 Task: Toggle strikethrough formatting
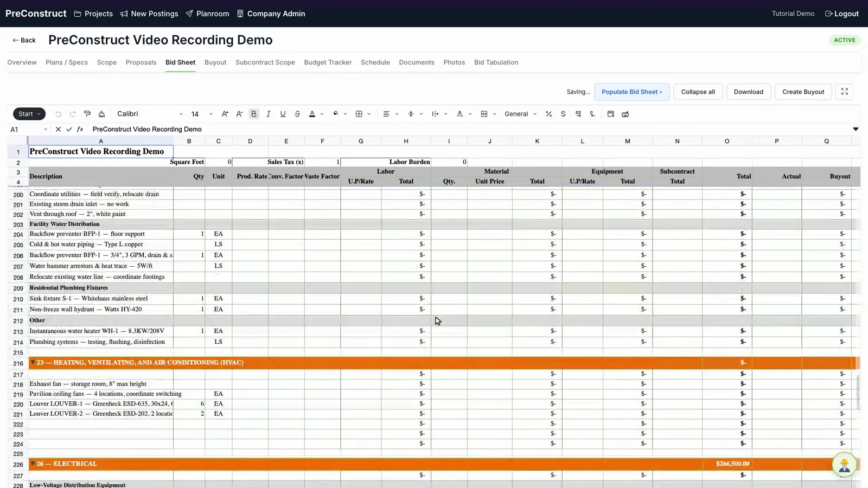[x=297, y=114]
